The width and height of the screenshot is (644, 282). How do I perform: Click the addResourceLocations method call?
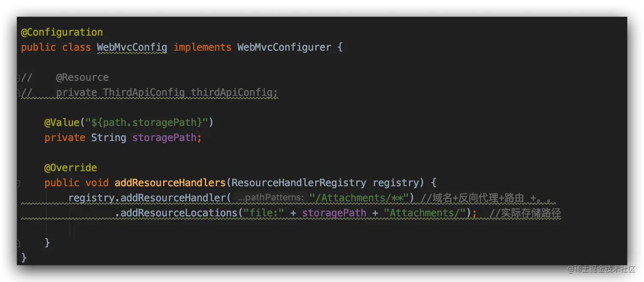179,213
